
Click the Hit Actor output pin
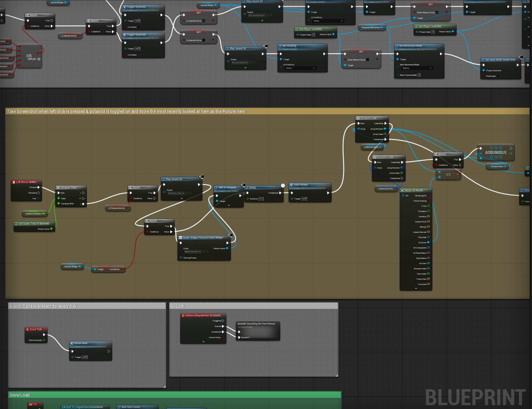pos(428,242)
